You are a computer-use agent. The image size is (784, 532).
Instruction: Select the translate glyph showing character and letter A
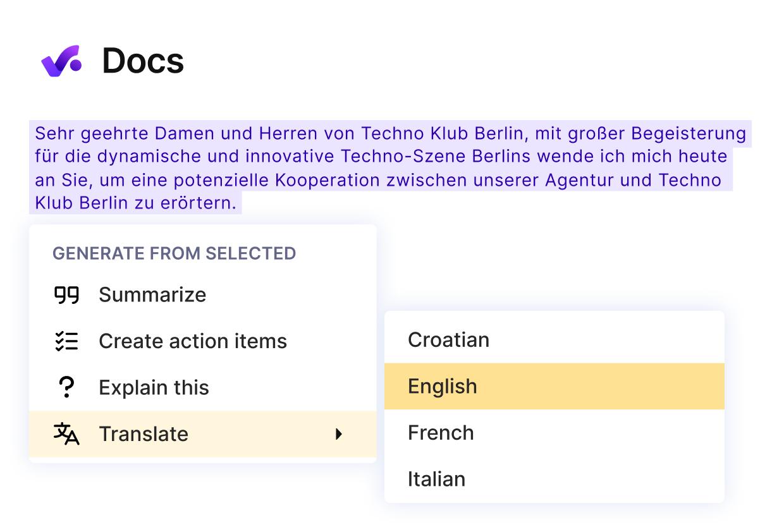66,434
